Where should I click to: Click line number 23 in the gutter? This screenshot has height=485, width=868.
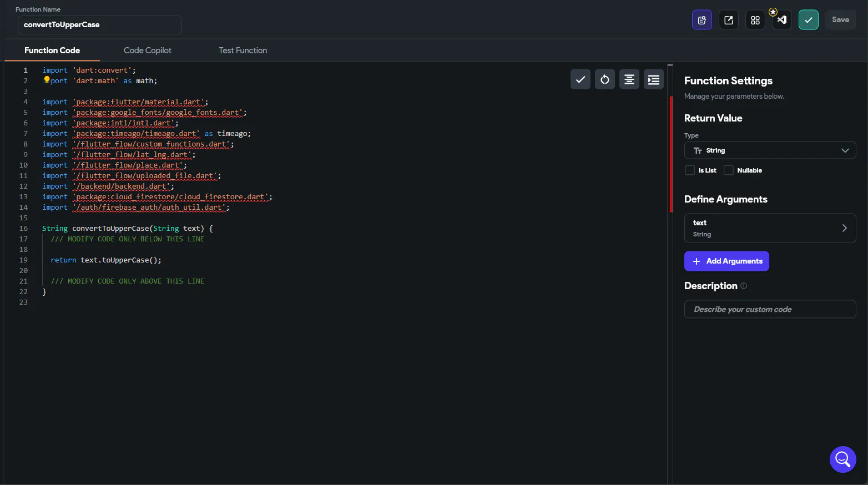click(x=23, y=302)
